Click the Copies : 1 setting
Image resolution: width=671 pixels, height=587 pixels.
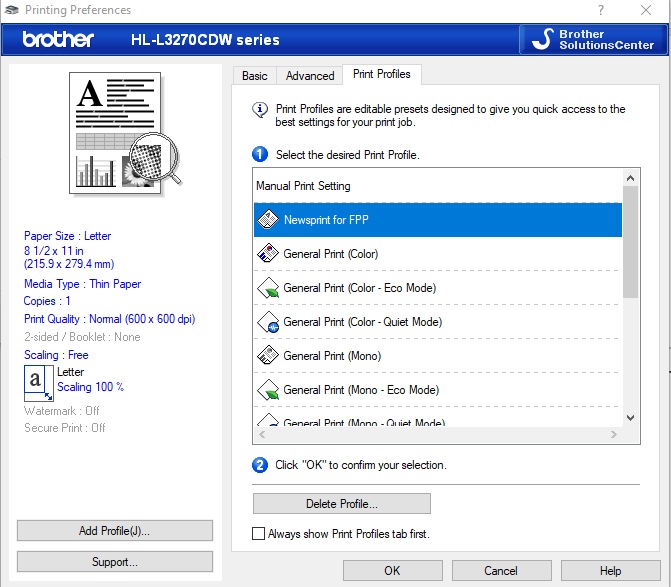[x=47, y=301]
